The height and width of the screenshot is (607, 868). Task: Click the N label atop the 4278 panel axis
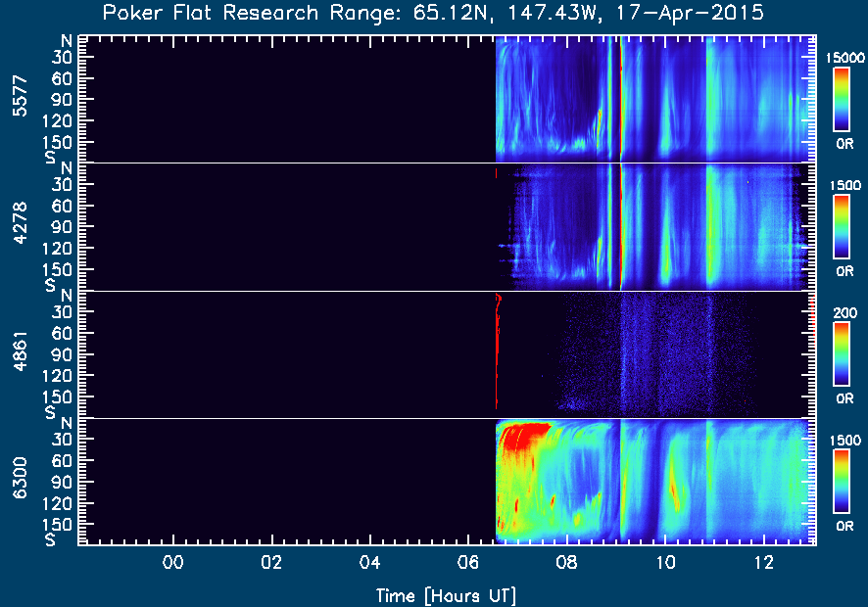click(67, 168)
